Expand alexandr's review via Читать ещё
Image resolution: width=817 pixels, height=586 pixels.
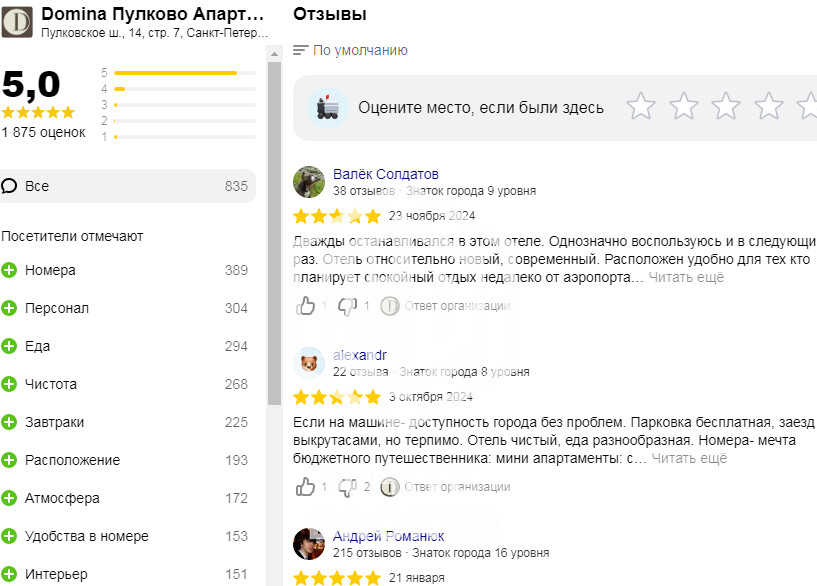(x=689, y=459)
